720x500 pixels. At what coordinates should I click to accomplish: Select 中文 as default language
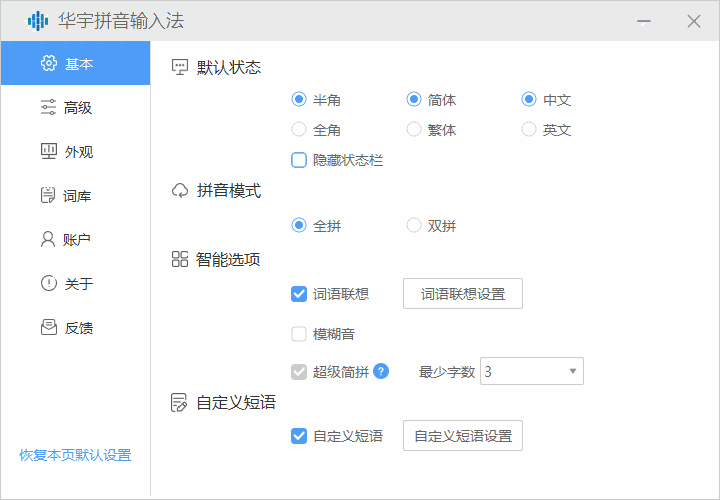529,99
